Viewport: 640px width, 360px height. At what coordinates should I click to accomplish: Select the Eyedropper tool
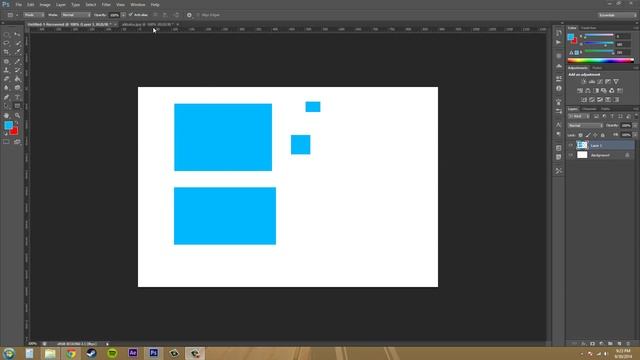pos(17,52)
